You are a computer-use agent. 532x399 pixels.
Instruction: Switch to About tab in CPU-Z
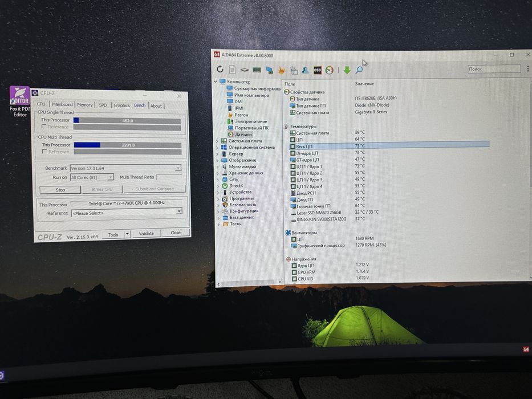pos(156,105)
